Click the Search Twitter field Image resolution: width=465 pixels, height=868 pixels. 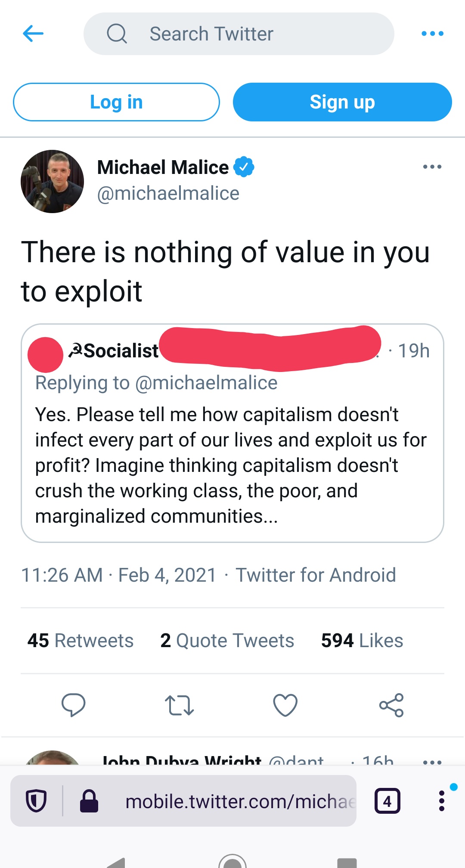[239, 34]
